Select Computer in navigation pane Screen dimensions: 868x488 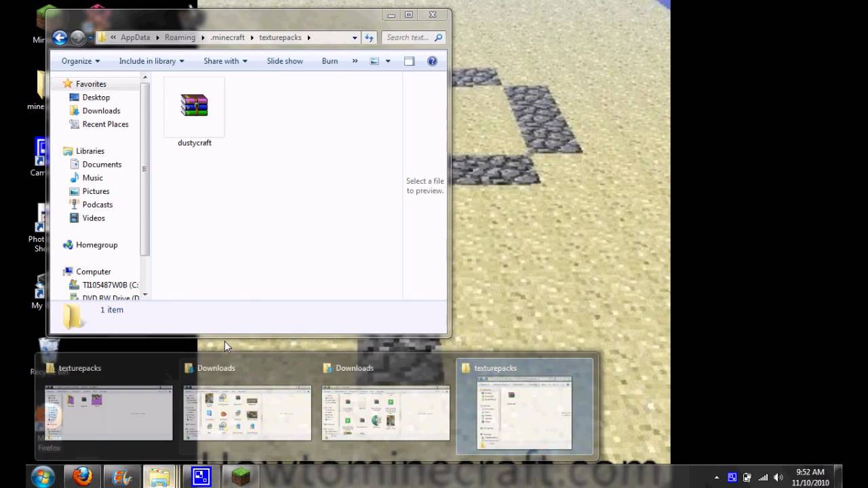pyautogui.click(x=93, y=272)
